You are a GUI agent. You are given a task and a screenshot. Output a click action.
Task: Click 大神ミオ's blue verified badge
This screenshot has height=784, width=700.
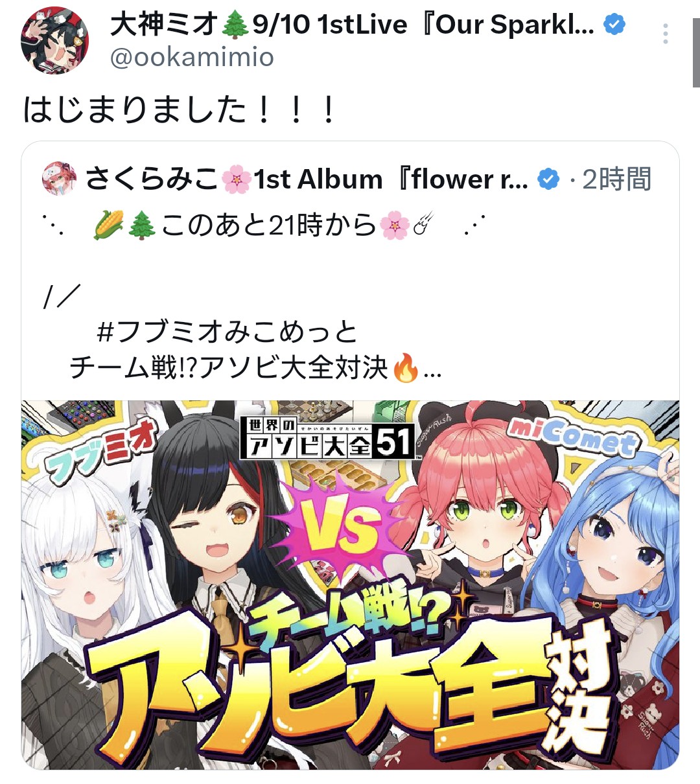[614, 25]
